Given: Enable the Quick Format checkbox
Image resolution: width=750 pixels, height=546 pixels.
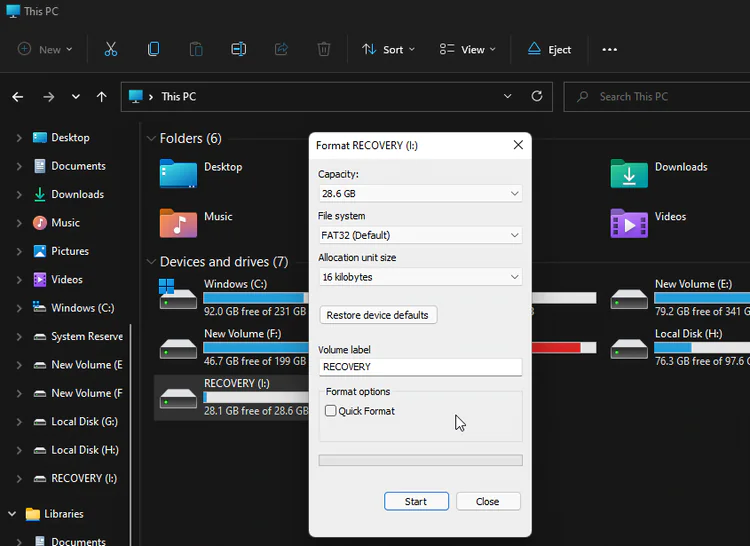Looking at the screenshot, I should coord(331,411).
